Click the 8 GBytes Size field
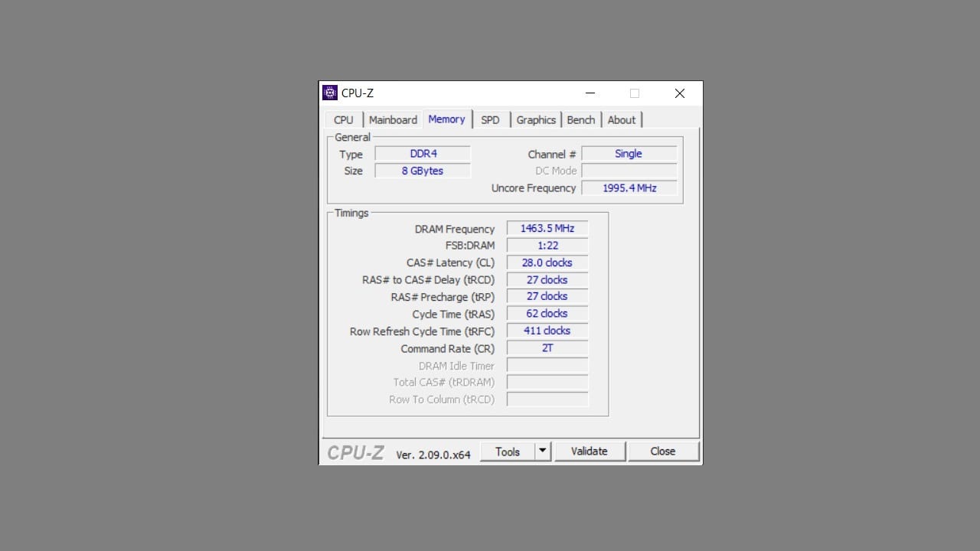Image resolution: width=980 pixels, height=551 pixels. [x=422, y=170]
